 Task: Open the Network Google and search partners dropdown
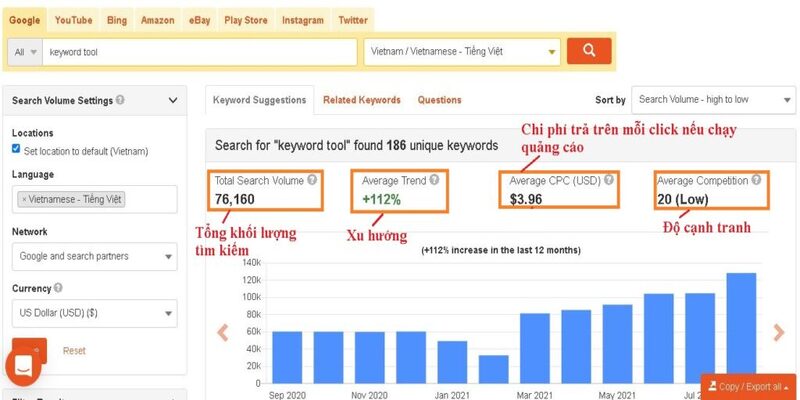[x=94, y=256]
